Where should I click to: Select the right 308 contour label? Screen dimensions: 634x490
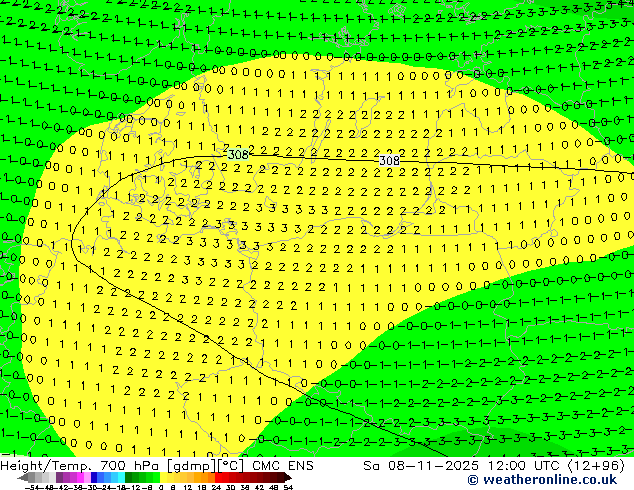pos(389,161)
